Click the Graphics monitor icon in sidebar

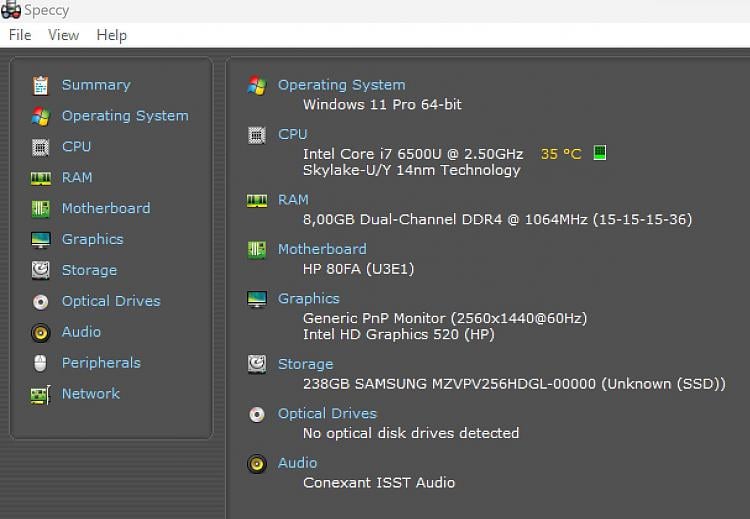coord(41,240)
